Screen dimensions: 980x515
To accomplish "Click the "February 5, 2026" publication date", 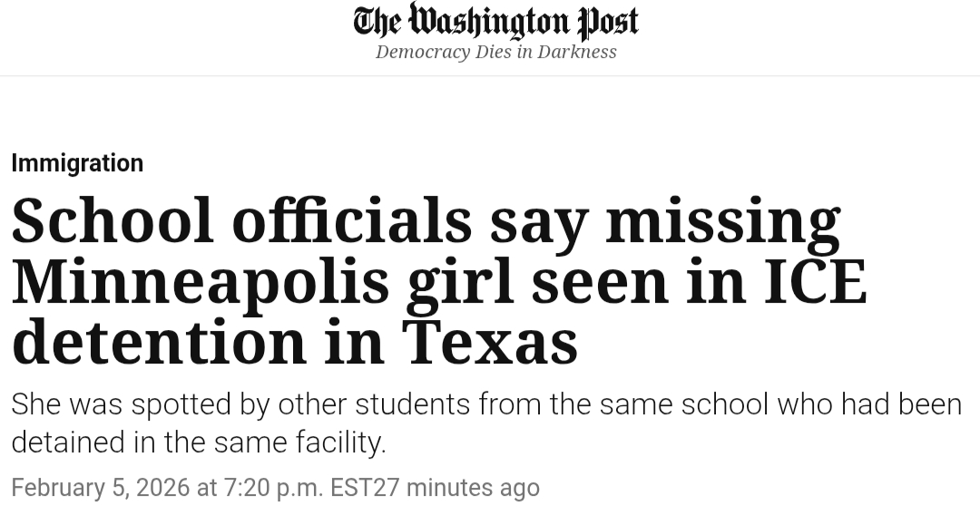I will 100,488.
